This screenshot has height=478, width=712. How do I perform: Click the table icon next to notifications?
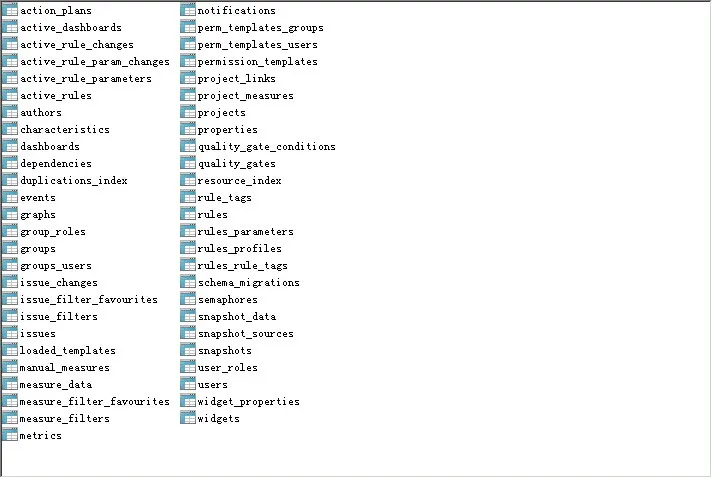coord(188,10)
